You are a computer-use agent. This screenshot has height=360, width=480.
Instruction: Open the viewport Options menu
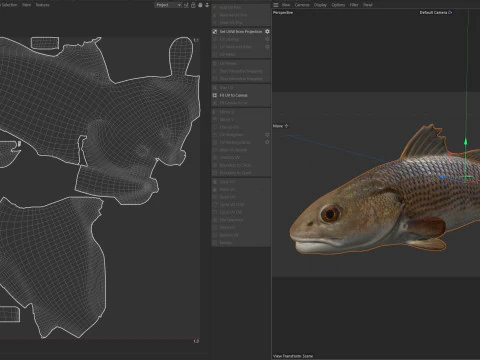click(x=338, y=5)
